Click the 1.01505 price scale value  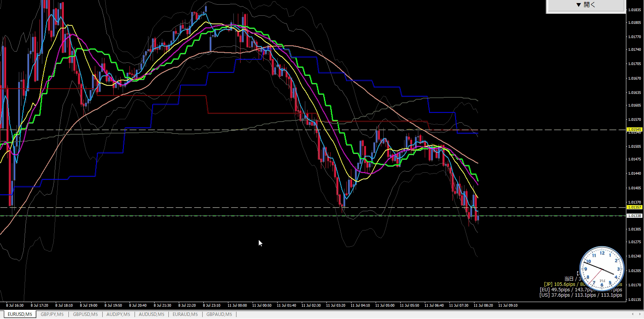(634, 147)
